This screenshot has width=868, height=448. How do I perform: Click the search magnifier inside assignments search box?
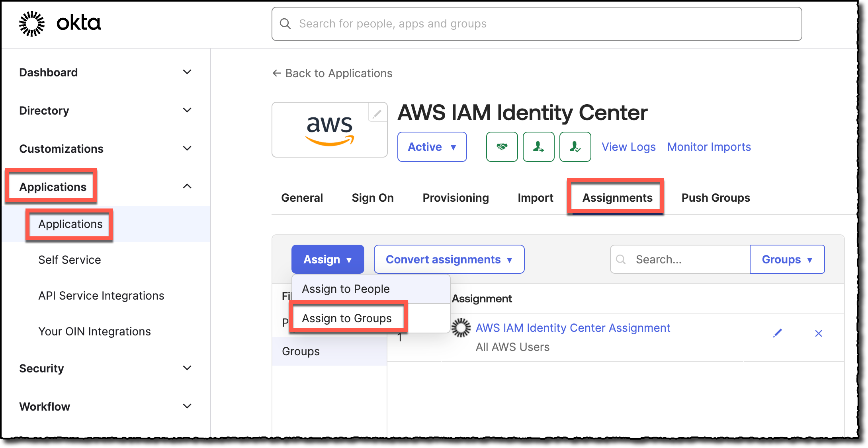pyautogui.click(x=621, y=259)
